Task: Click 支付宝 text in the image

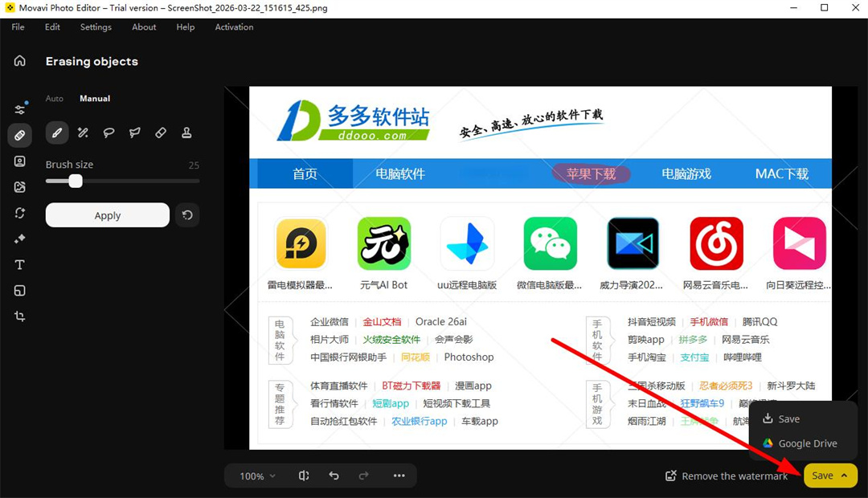Action: tap(694, 357)
